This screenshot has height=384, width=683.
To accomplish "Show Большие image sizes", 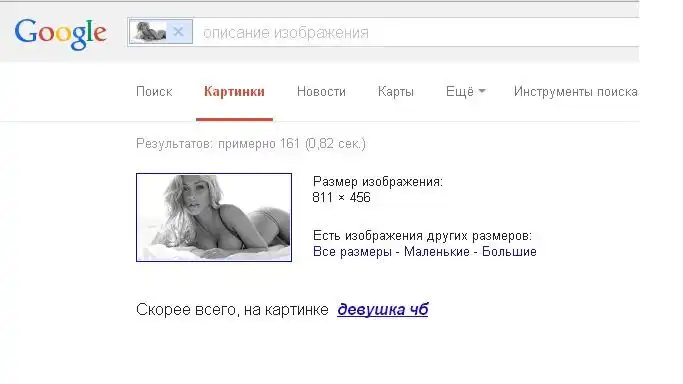I will 509,252.
